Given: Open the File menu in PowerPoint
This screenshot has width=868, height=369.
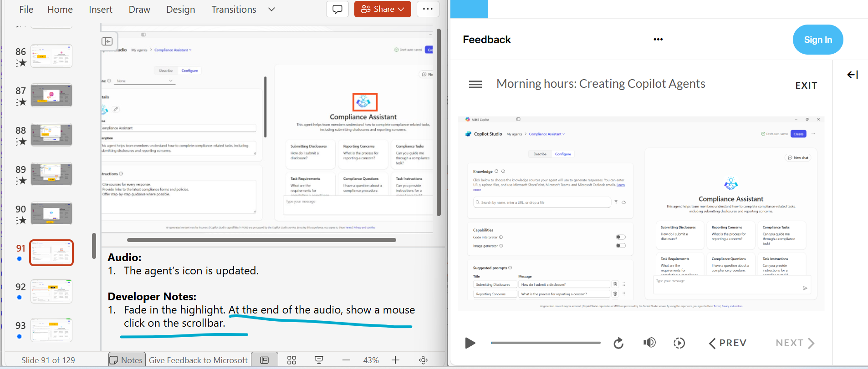Looking at the screenshot, I should tap(26, 10).
